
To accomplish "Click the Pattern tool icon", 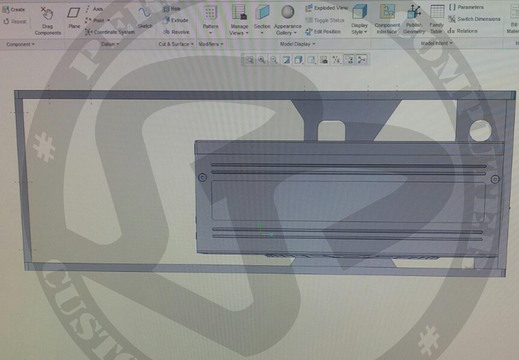I will 210,13.
